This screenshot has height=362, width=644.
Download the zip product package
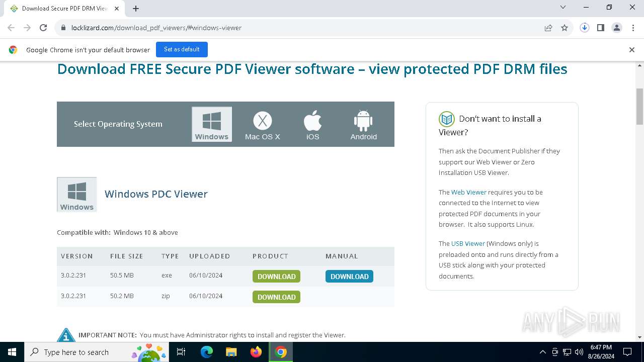(x=276, y=297)
